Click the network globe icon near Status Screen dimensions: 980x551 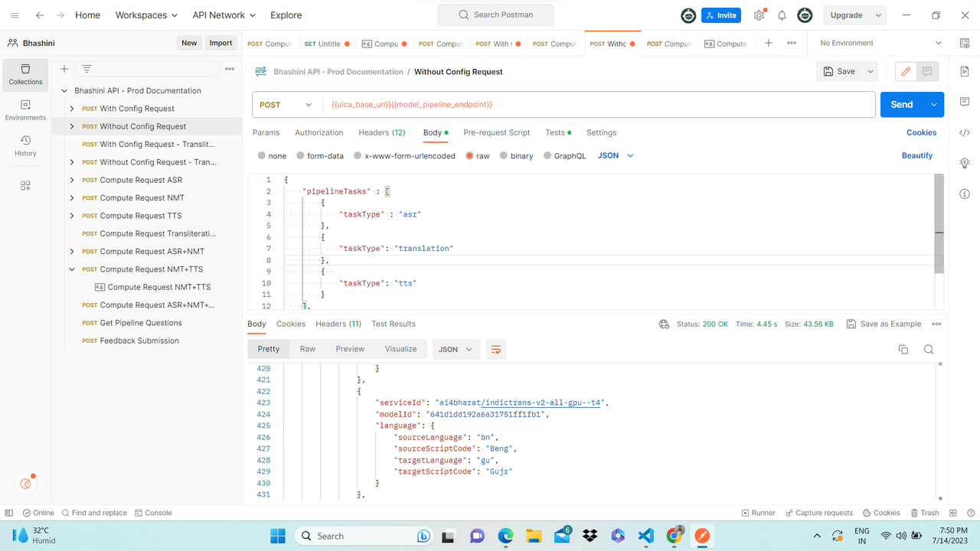664,324
